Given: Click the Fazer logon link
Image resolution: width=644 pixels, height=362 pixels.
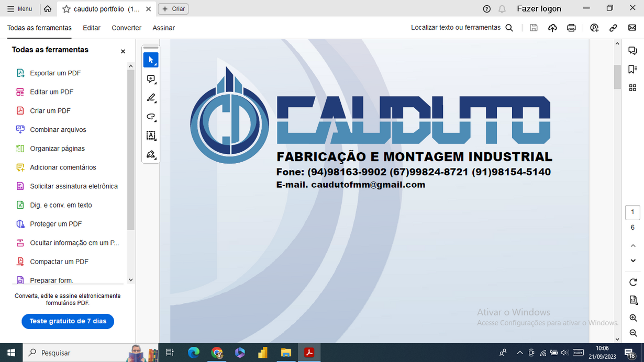Looking at the screenshot, I should tap(539, 9).
